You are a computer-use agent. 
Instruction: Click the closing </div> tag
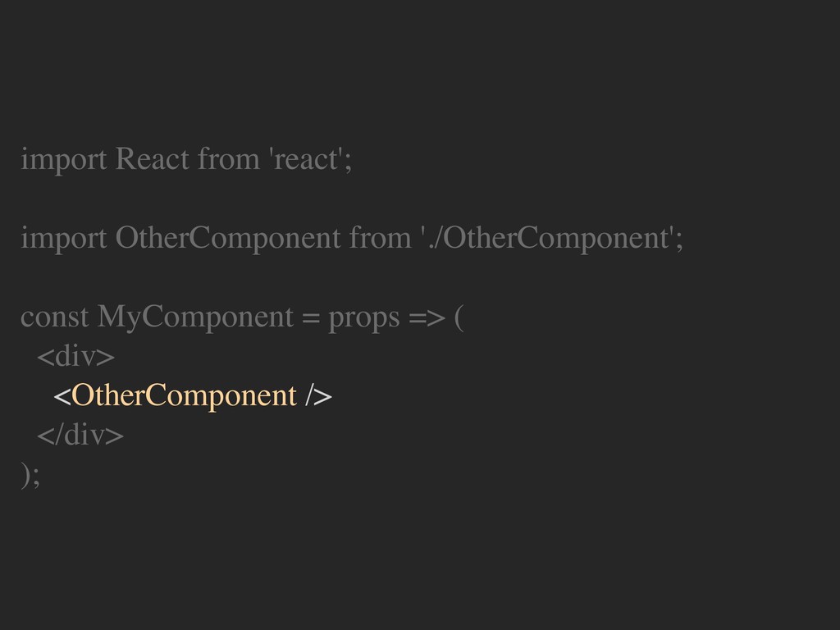(80, 435)
